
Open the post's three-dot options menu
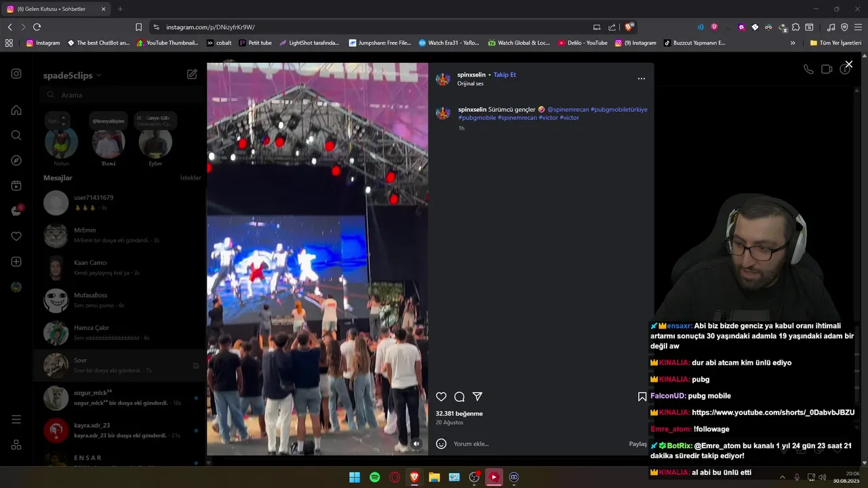tap(642, 79)
